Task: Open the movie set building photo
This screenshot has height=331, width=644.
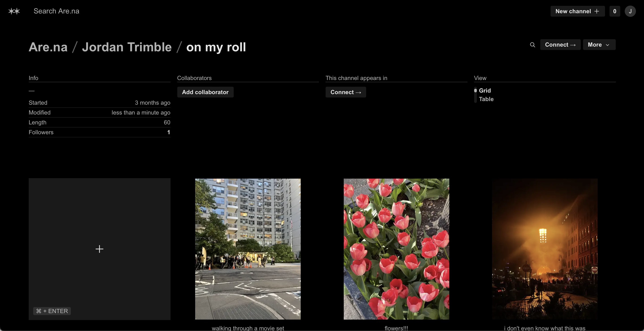Action: pyautogui.click(x=248, y=249)
